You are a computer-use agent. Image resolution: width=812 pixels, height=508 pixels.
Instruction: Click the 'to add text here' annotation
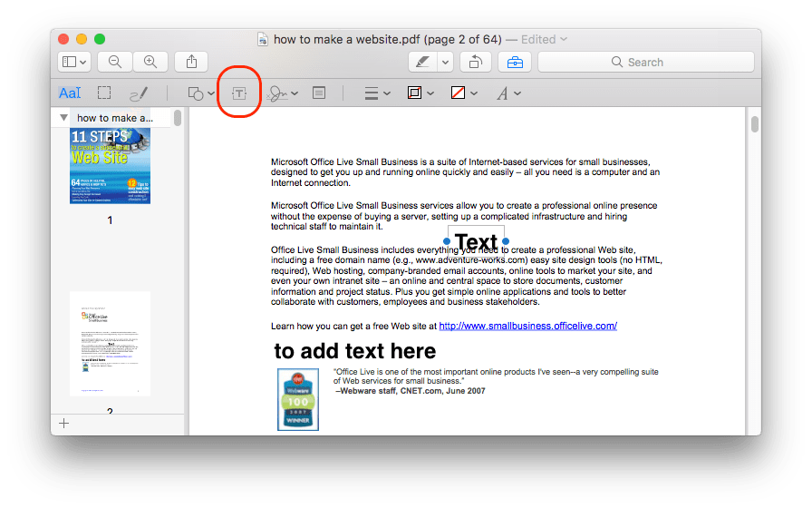coord(355,351)
